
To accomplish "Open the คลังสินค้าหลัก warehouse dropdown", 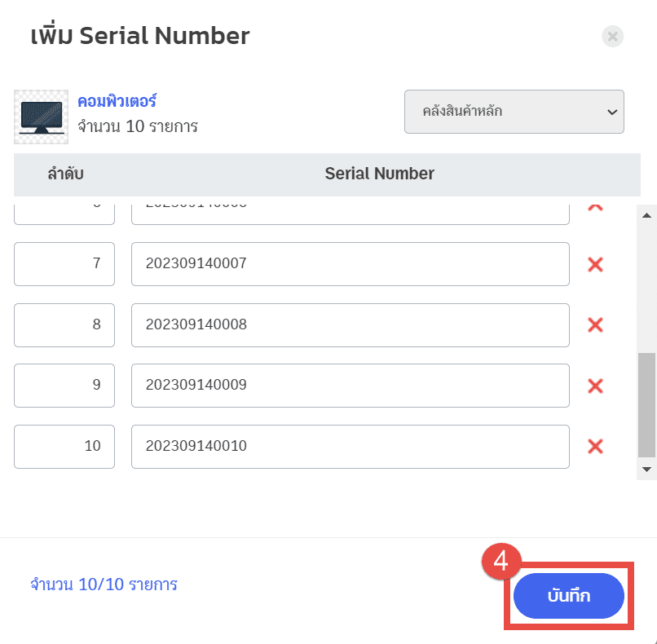I will (514, 112).
